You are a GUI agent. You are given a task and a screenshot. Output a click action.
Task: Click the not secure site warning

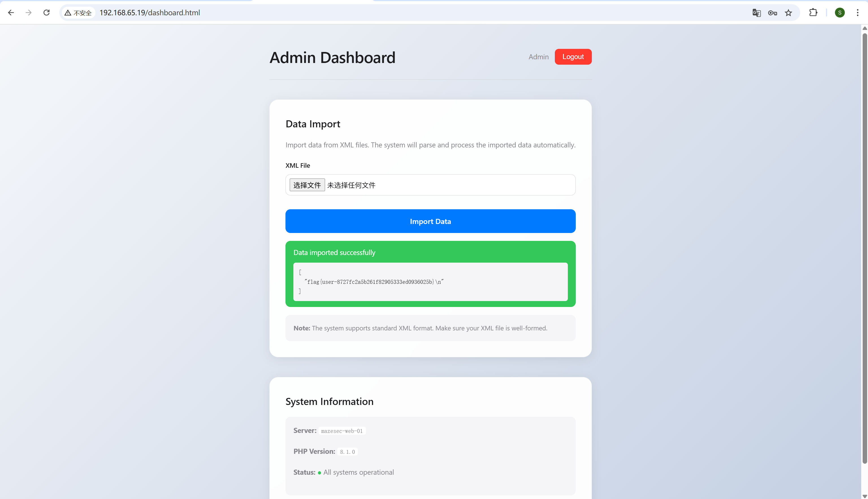click(x=78, y=13)
